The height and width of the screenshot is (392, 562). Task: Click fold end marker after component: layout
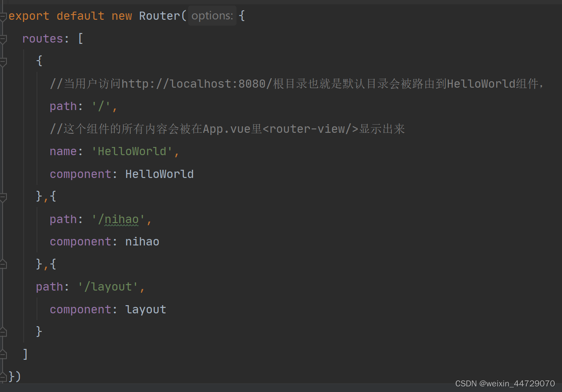coord(3,332)
